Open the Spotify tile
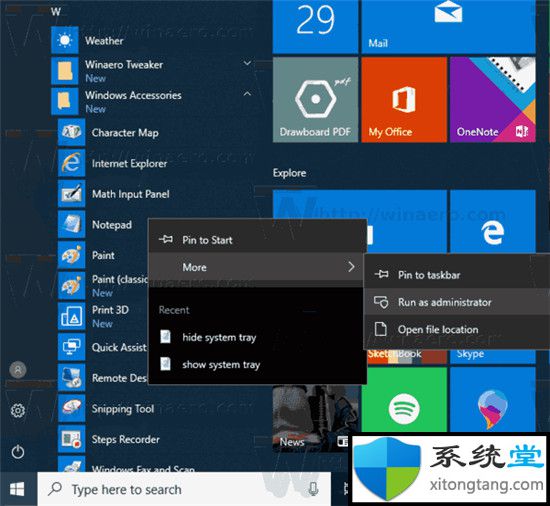 click(404, 400)
